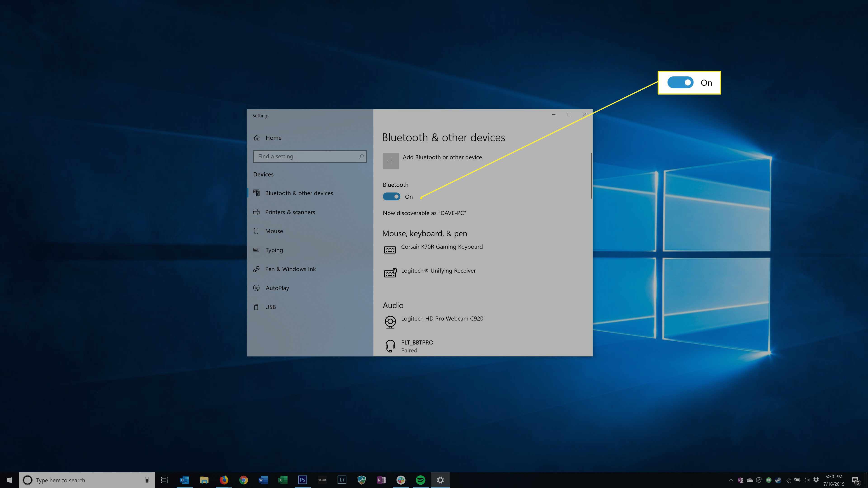Open OneNote from the taskbar

(x=381, y=480)
